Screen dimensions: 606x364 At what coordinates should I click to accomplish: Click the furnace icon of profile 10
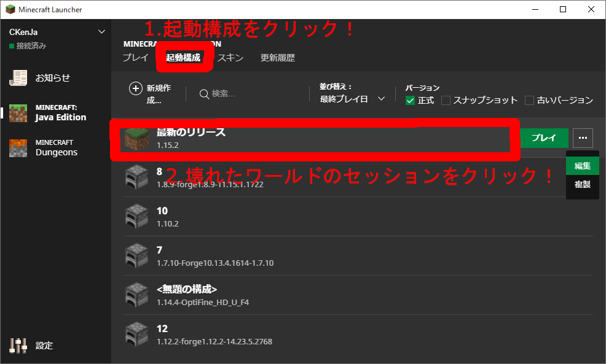[137, 216]
